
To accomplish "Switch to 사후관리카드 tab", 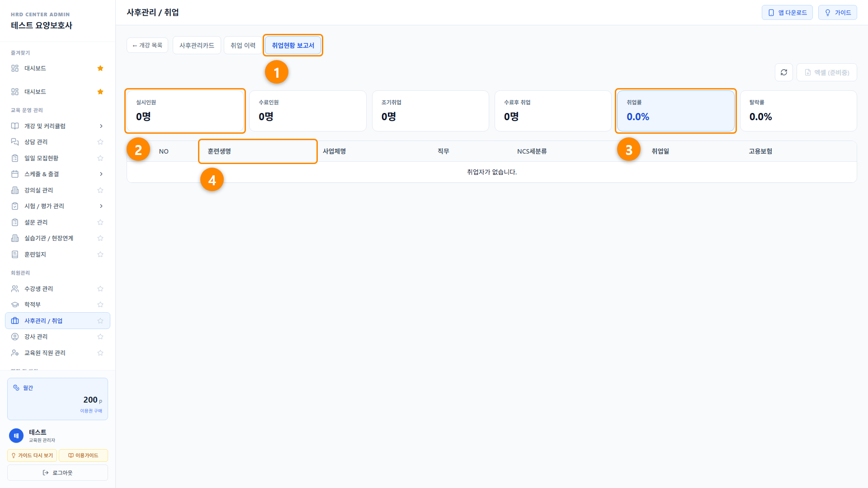I will click(197, 45).
